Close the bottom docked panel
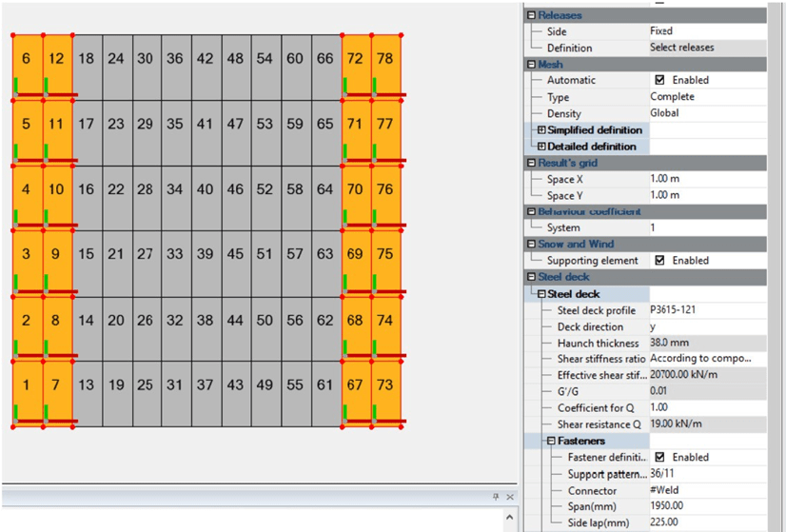786x532 pixels. 509,497
